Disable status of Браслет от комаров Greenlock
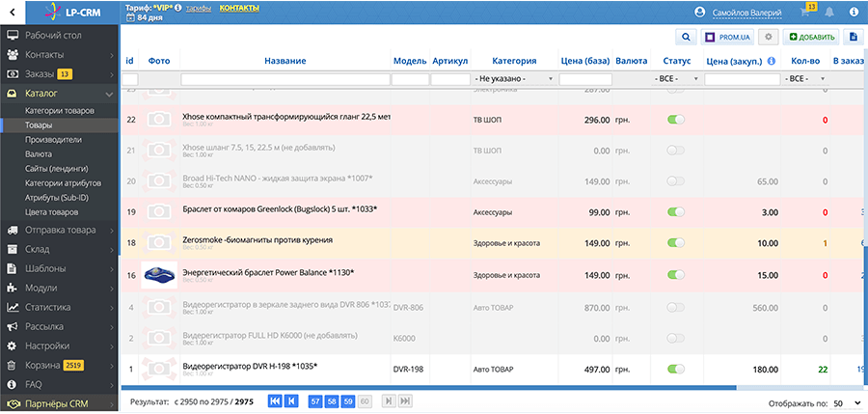The height and width of the screenshot is (414, 868). pyautogui.click(x=676, y=211)
